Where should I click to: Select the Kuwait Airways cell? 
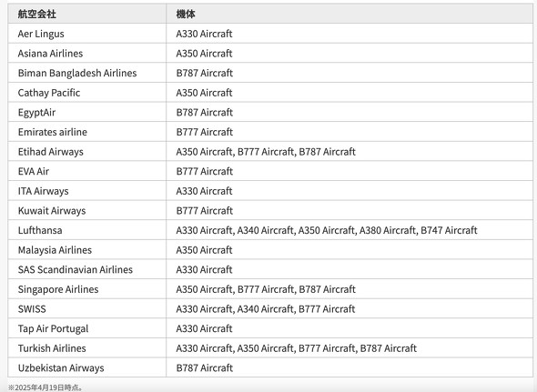pyautogui.click(x=87, y=210)
